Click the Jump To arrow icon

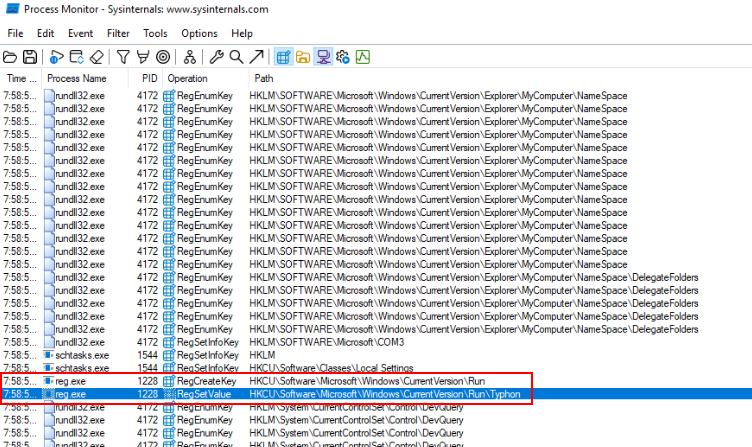(x=256, y=57)
